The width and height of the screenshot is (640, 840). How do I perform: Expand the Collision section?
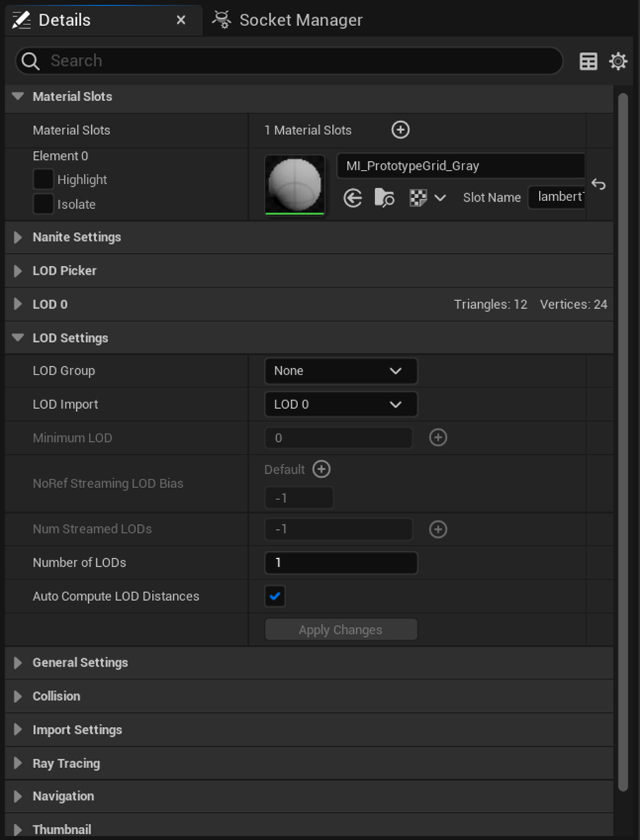17,696
